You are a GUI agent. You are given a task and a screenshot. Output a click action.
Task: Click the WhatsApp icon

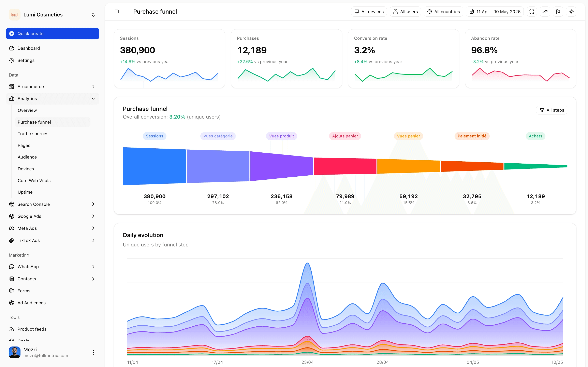12,267
